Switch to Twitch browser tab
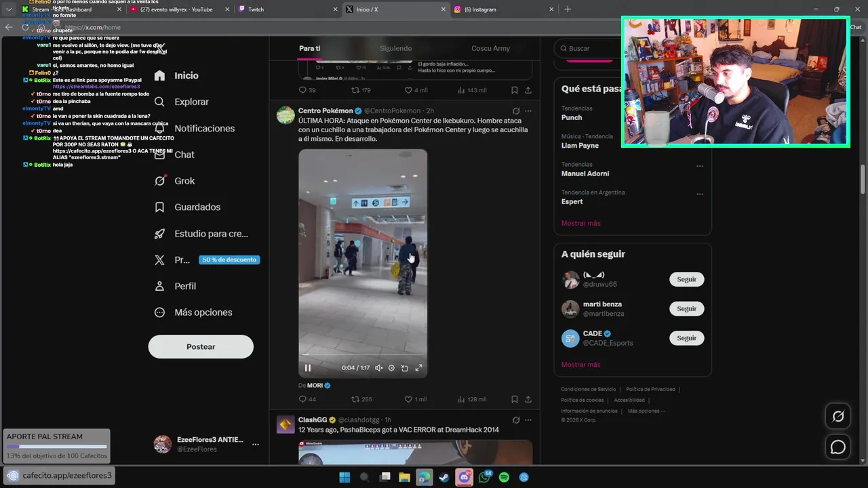Screen dimensions: 868x488 pyautogui.click(x=288, y=9)
